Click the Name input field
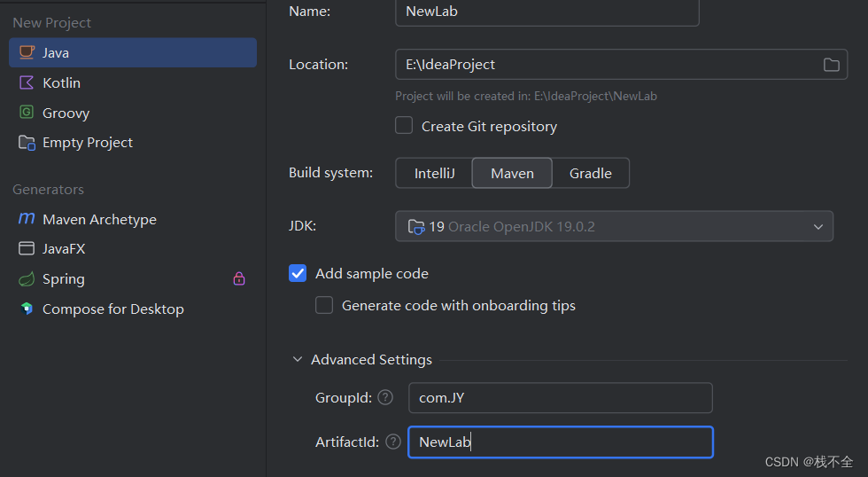 [547, 12]
